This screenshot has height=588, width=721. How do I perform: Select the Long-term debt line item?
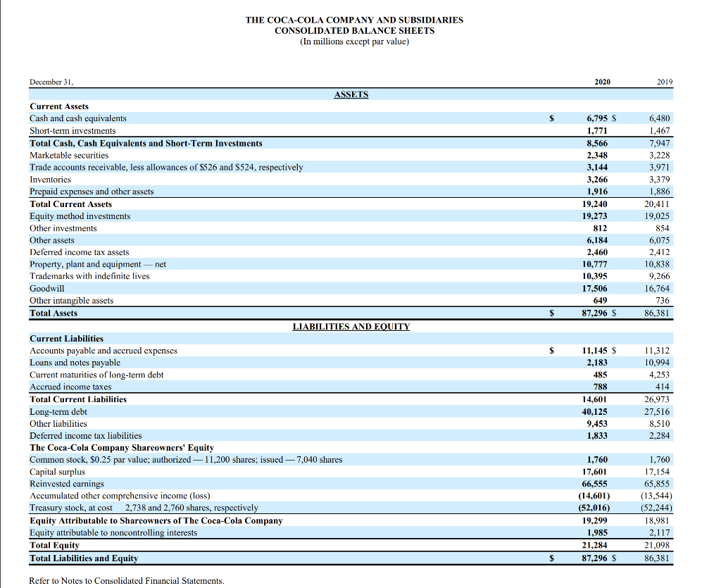pyautogui.click(x=57, y=411)
